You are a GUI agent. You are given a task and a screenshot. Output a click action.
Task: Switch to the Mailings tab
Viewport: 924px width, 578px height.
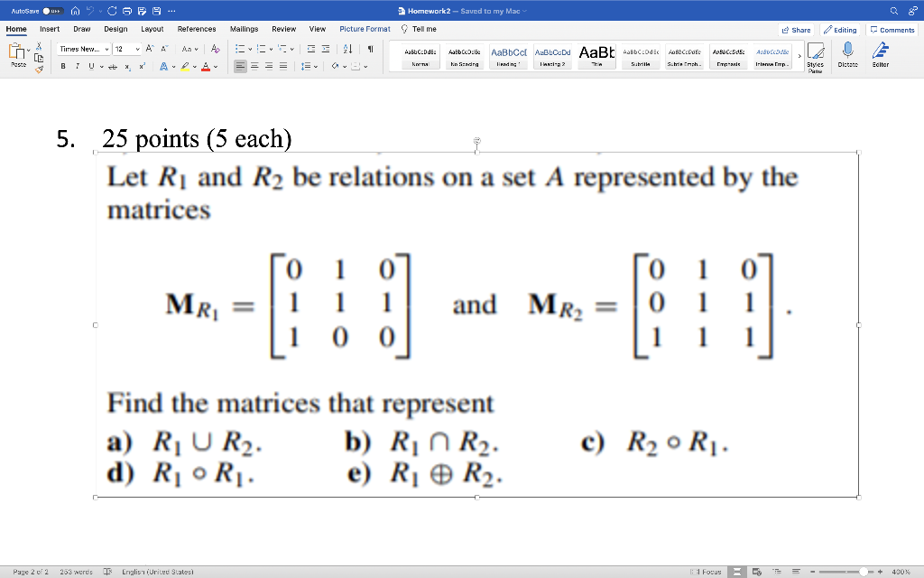[245, 28]
